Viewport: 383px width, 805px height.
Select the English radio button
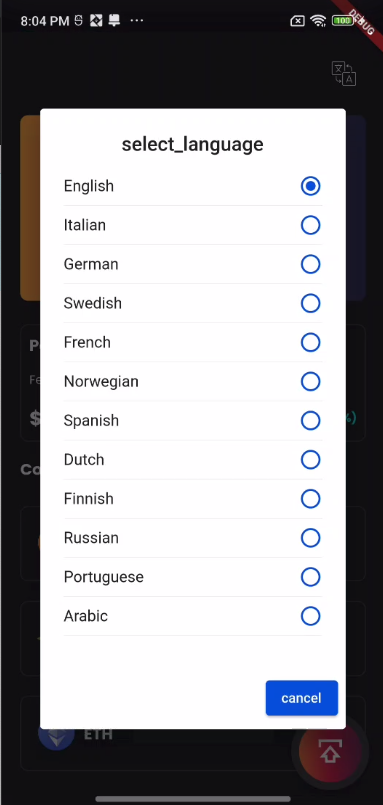(x=310, y=186)
